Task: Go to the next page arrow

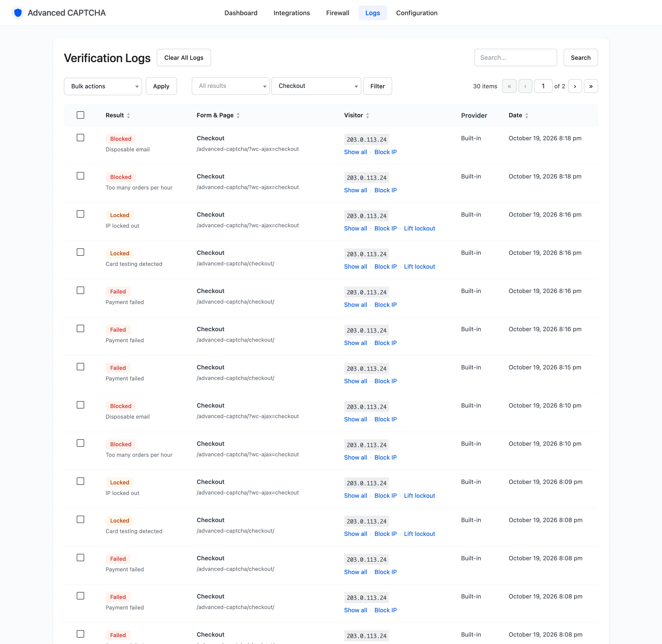Action: (x=575, y=86)
